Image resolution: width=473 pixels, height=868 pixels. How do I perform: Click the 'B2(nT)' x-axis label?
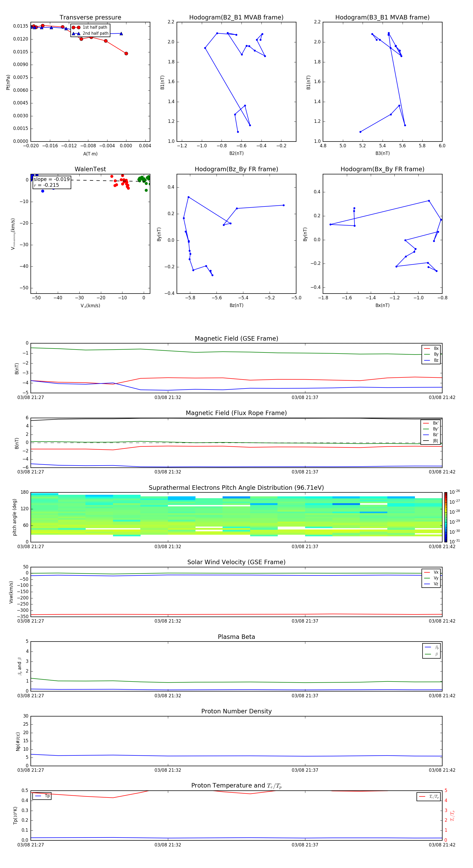click(236, 153)
